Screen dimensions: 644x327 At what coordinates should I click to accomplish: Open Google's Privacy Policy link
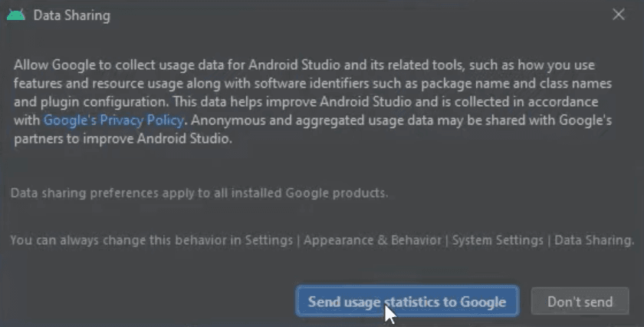click(x=113, y=120)
